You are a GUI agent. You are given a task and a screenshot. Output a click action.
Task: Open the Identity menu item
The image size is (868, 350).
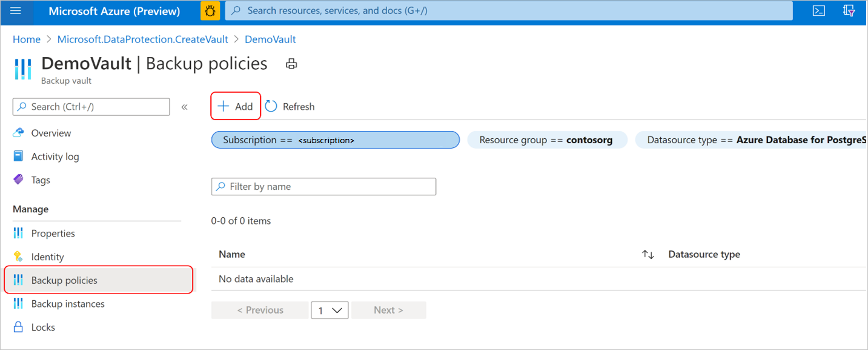click(x=47, y=257)
